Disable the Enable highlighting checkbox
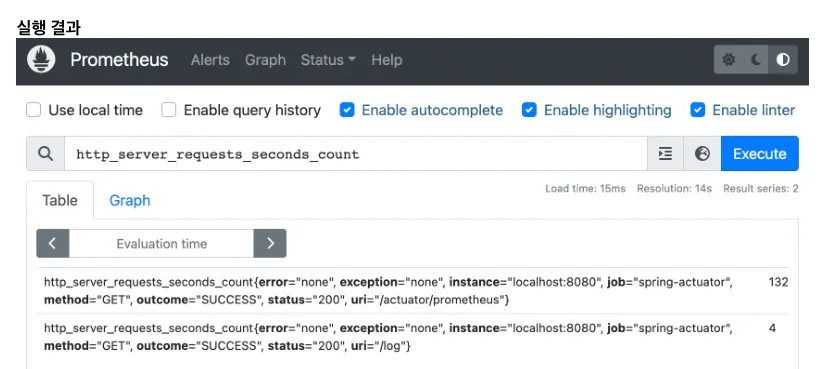822x369 pixels. tap(529, 110)
